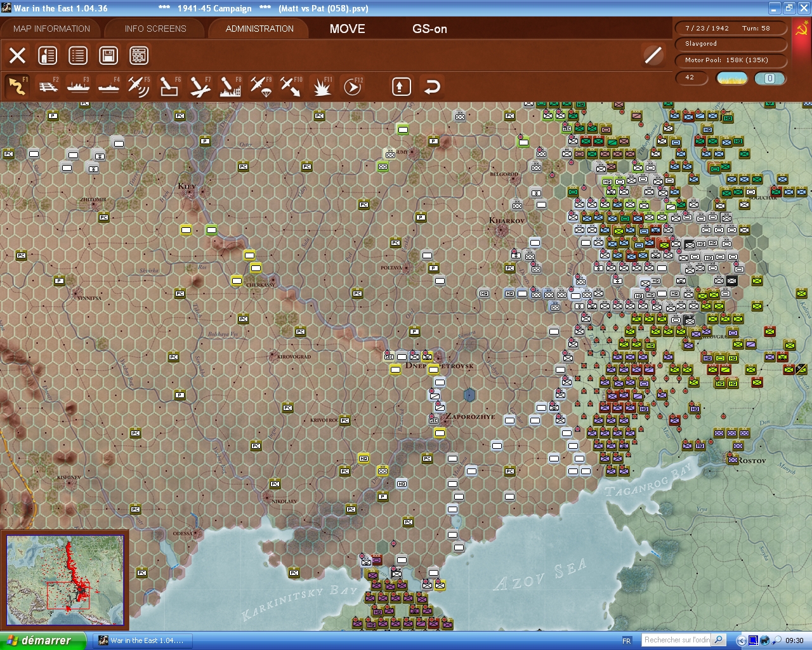Click the taskbar search magnifier button
This screenshot has height=650, width=812.
(x=719, y=640)
